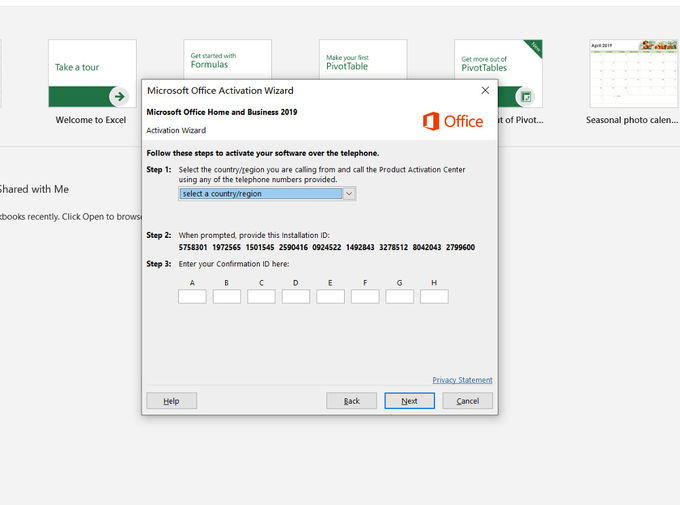Image resolution: width=680 pixels, height=505 pixels.
Task: Click installation ID group 1501545
Action: pyautogui.click(x=260, y=247)
